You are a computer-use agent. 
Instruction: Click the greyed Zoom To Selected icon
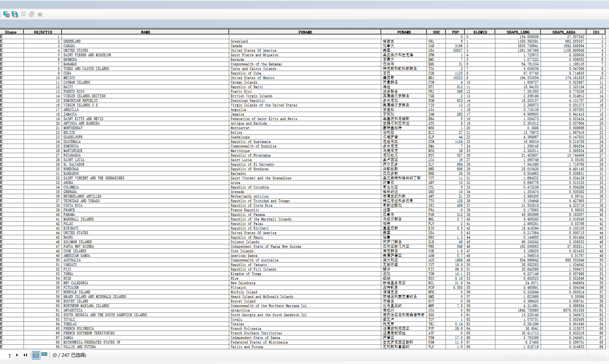32,14
